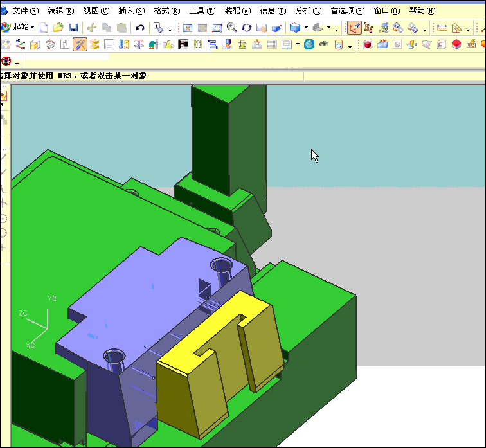Click the Cavity layout icon
Image resolution: width=486 pixels, height=448 pixels.
pos(65,44)
